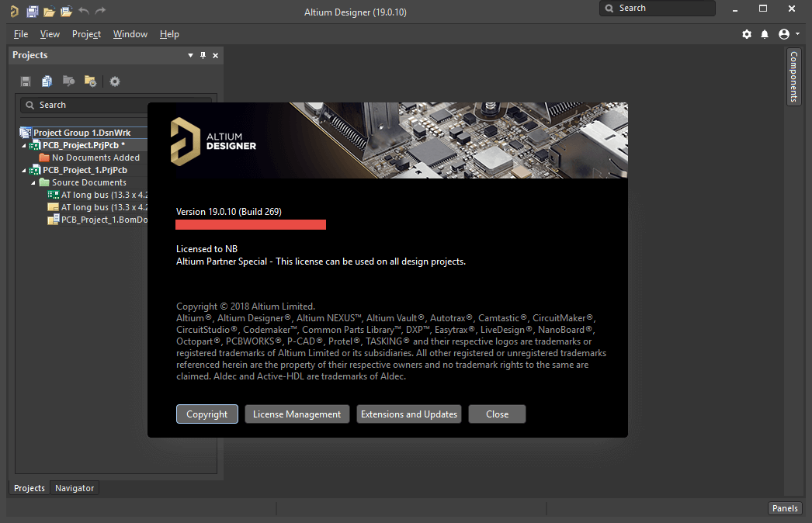The image size is (812, 523).
Task: Close the About dialog
Action: (497, 414)
